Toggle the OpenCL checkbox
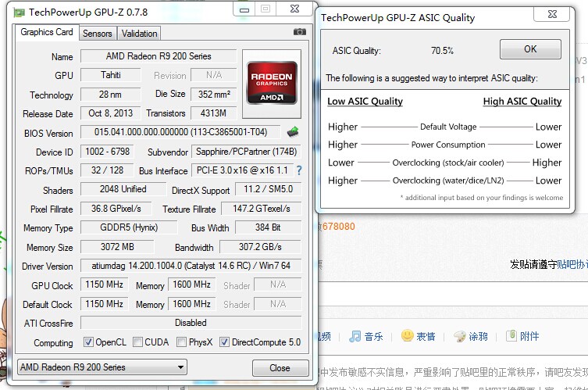 pos(88,342)
